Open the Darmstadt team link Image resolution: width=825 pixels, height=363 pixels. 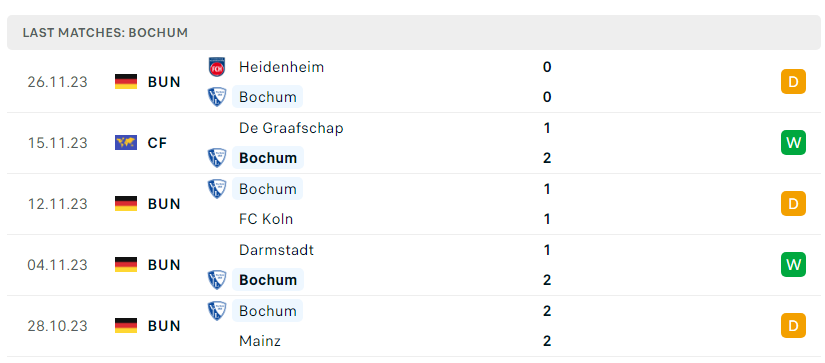click(x=276, y=249)
